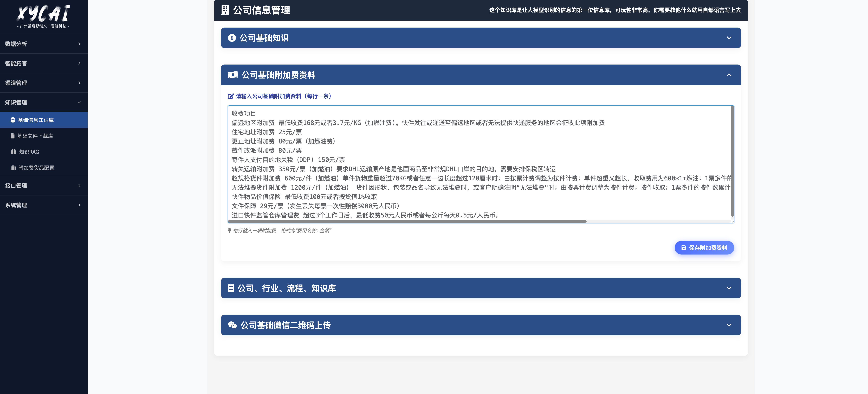Click the 公司基础附加费资料 header title
Screen dimensions: 868x394
coord(278,75)
